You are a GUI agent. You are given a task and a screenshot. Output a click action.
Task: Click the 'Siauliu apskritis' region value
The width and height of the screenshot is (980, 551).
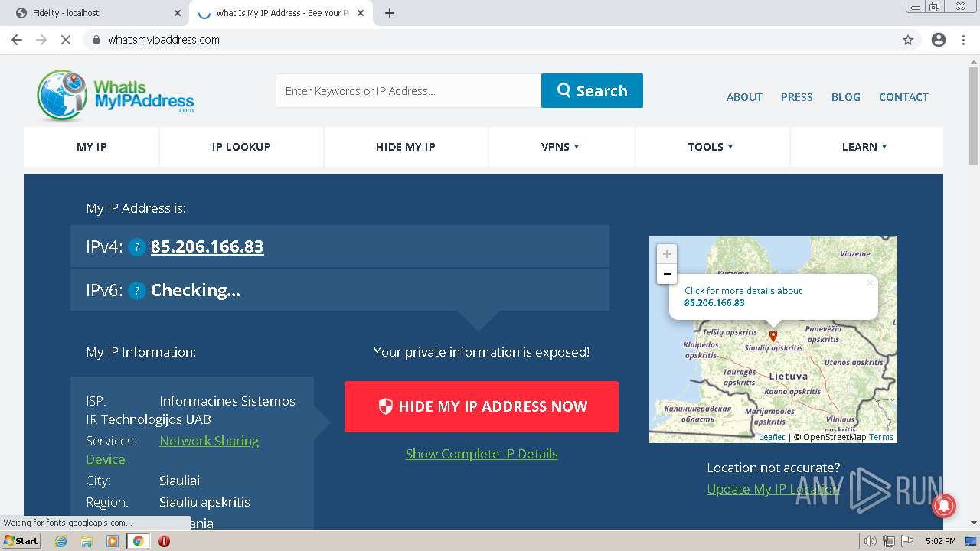pos(204,502)
